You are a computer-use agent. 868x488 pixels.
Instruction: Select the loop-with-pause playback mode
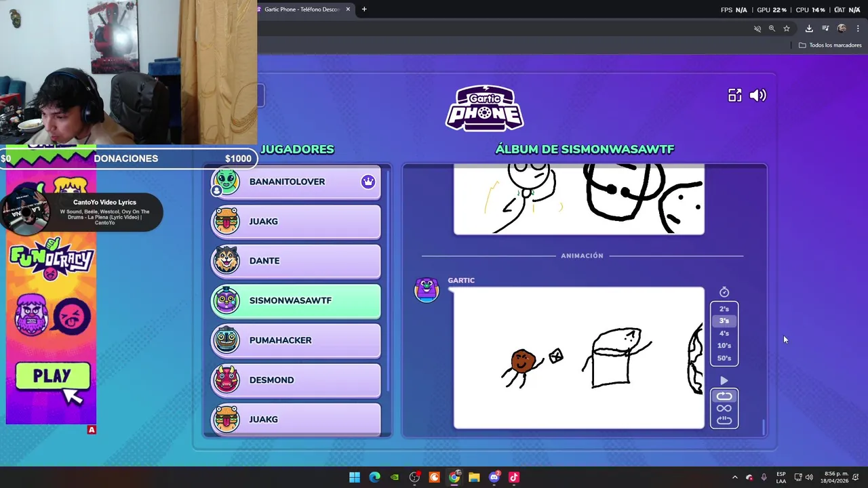point(724,420)
